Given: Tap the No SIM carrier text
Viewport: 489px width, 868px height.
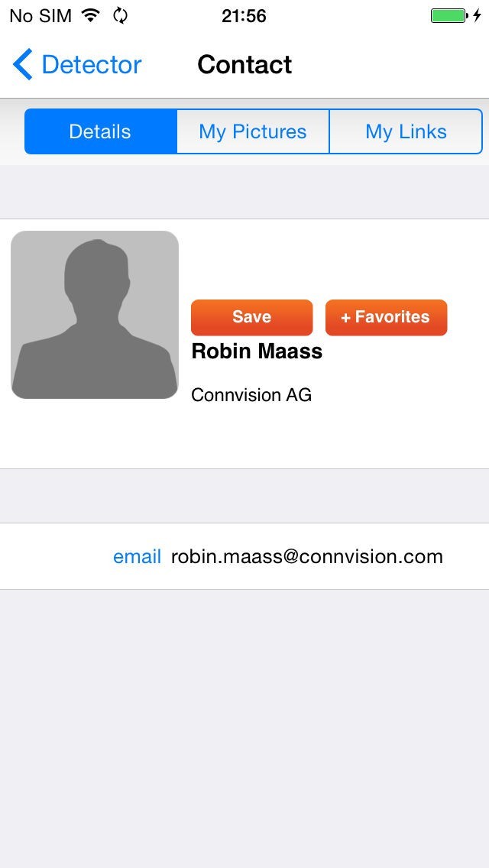Looking at the screenshot, I should coord(40,15).
